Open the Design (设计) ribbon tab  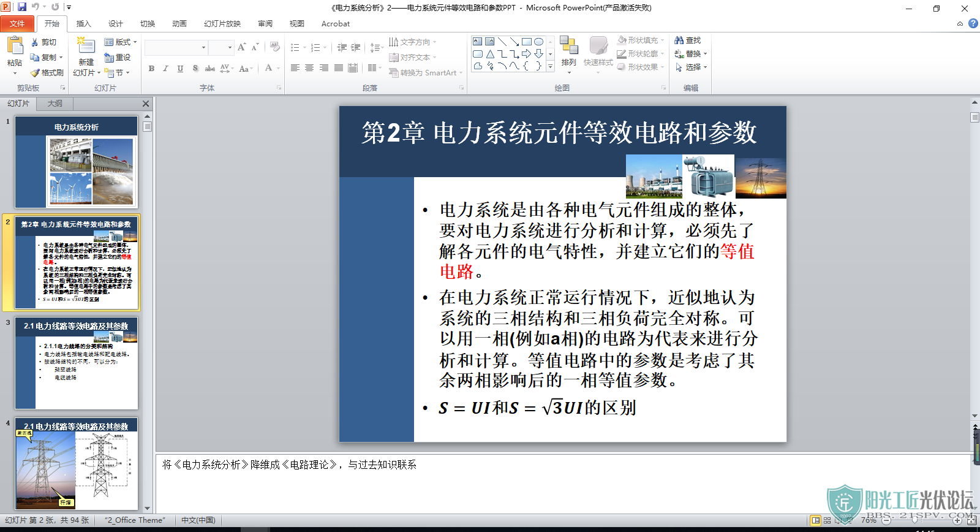(x=115, y=24)
